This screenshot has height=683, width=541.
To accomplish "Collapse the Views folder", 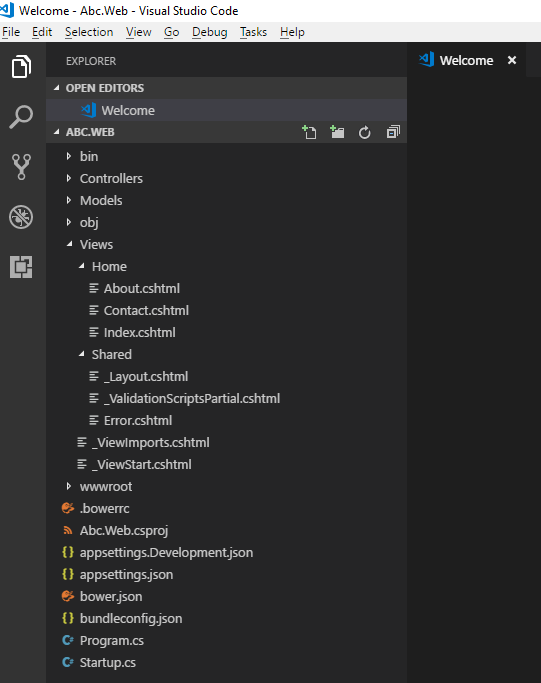I will click(69, 244).
